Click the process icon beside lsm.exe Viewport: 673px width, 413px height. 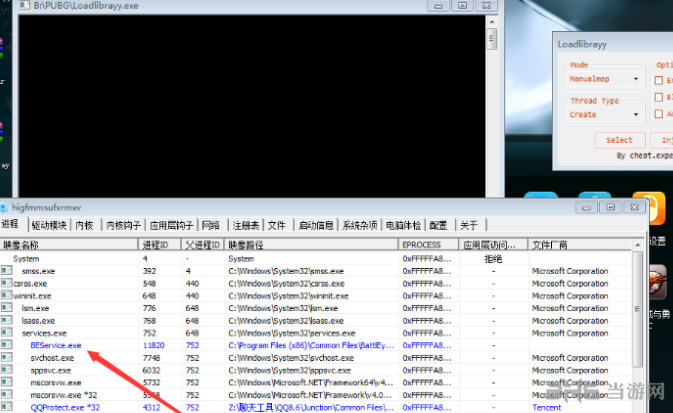point(6,307)
